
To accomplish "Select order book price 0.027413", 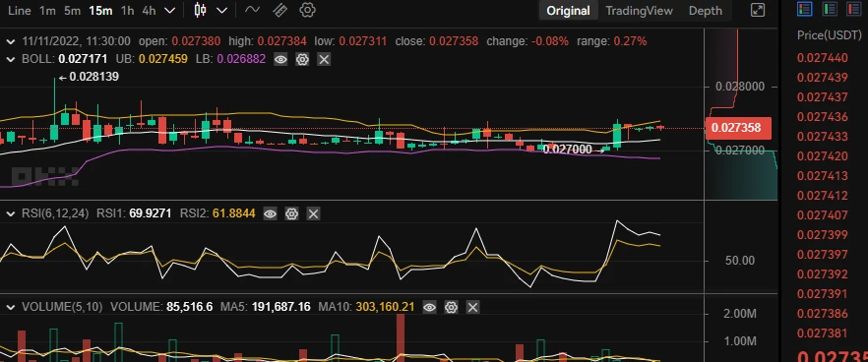I will [x=822, y=176].
